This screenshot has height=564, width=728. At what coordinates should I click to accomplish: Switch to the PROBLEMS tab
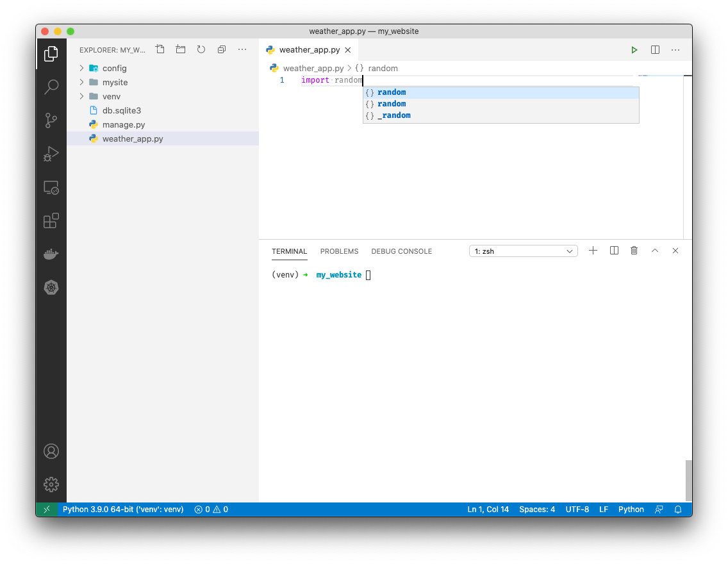339,251
